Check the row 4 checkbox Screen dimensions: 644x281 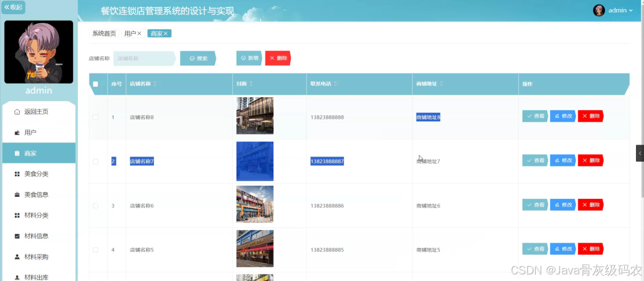point(96,250)
